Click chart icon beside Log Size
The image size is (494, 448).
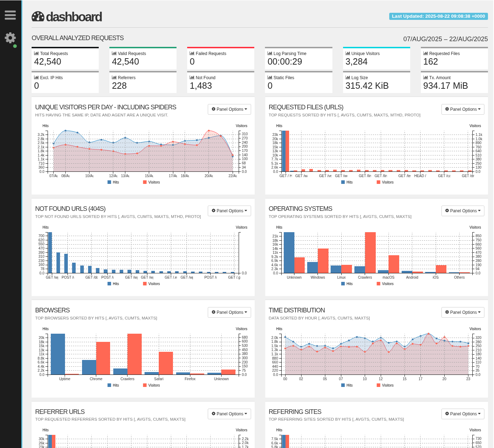click(x=348, y=77)
